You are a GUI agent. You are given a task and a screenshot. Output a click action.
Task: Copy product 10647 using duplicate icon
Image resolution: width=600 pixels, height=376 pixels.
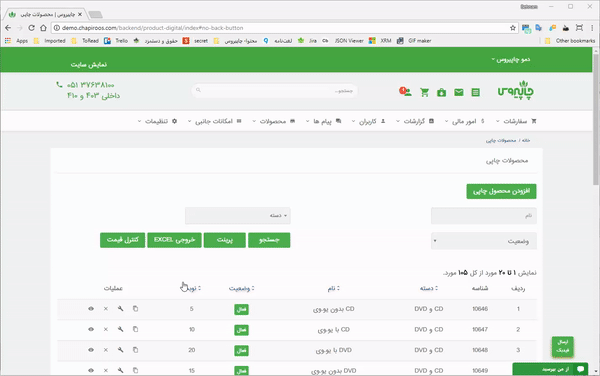[x=135, y=329]
